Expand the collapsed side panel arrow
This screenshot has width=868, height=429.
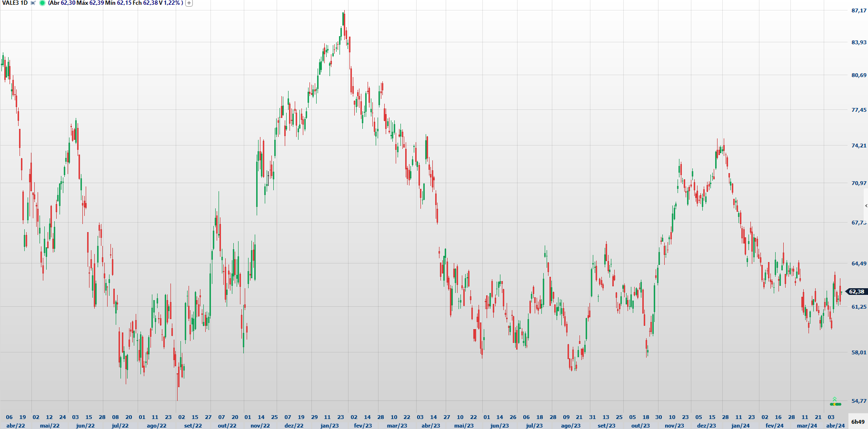point(866,205)
